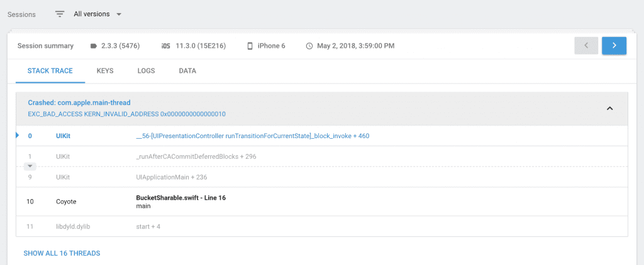Click the main function name in frame 10
The image size is (644, 265).
click(143, 206)
